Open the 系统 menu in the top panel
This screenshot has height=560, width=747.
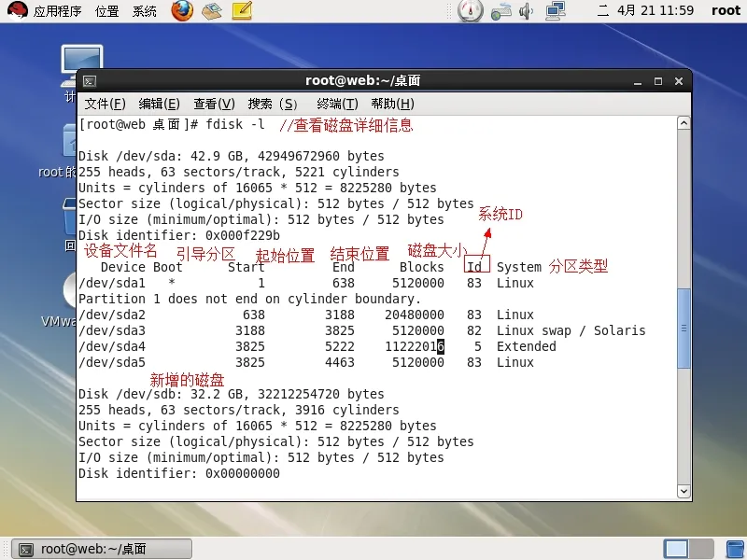click(x=145, y=11)
